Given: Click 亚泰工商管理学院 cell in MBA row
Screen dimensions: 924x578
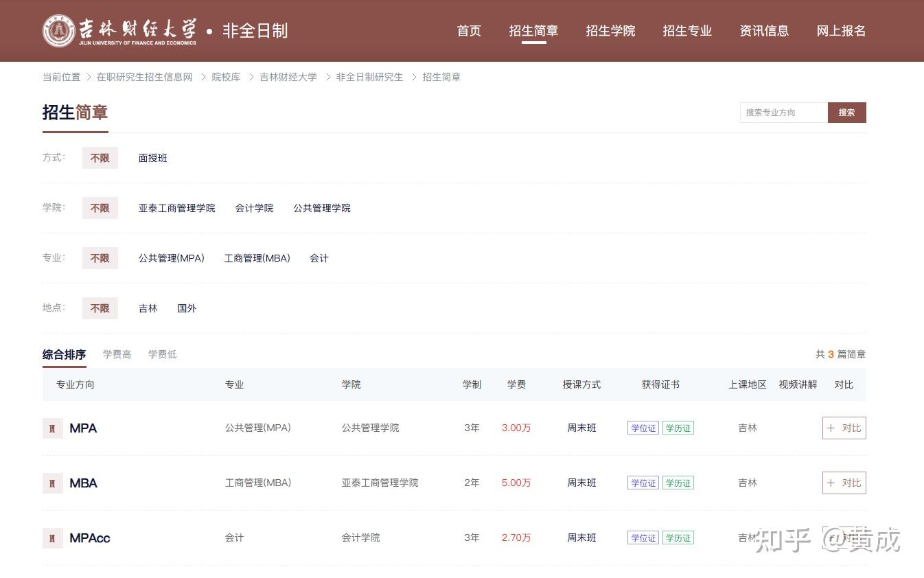Looking at the screenshot, I should pyautogui.click(x=380, y=483).
